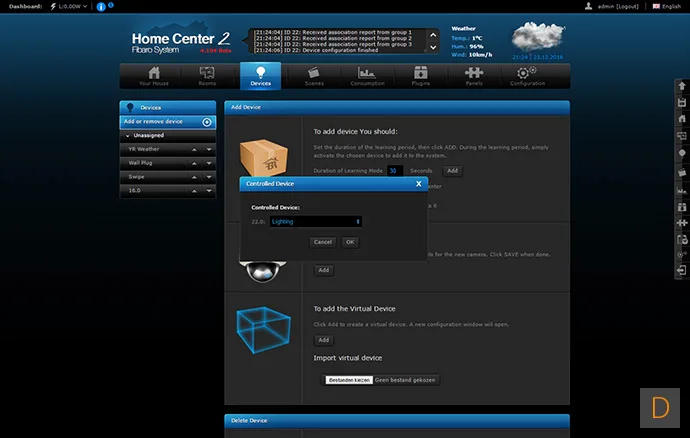This screenshot has height=438, width=690.
Task: Select the Devices tab
Action: 261,76
